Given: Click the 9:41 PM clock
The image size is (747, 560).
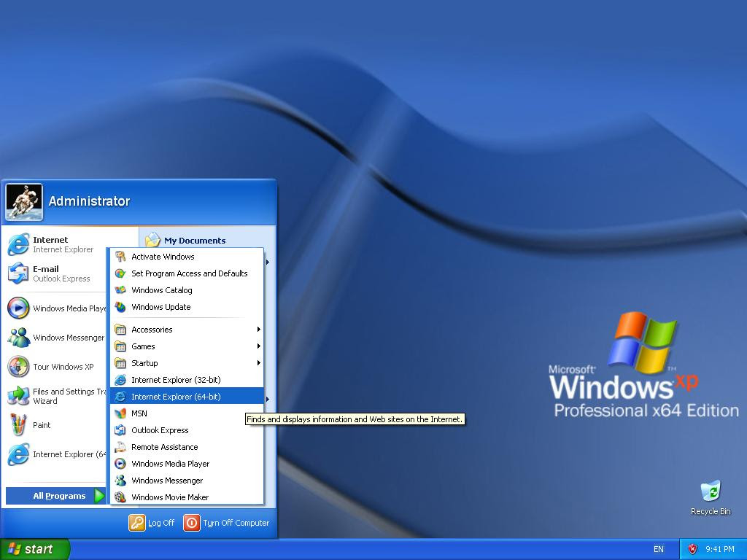Looking at the screenshot, I should click(x=720, y=549).
